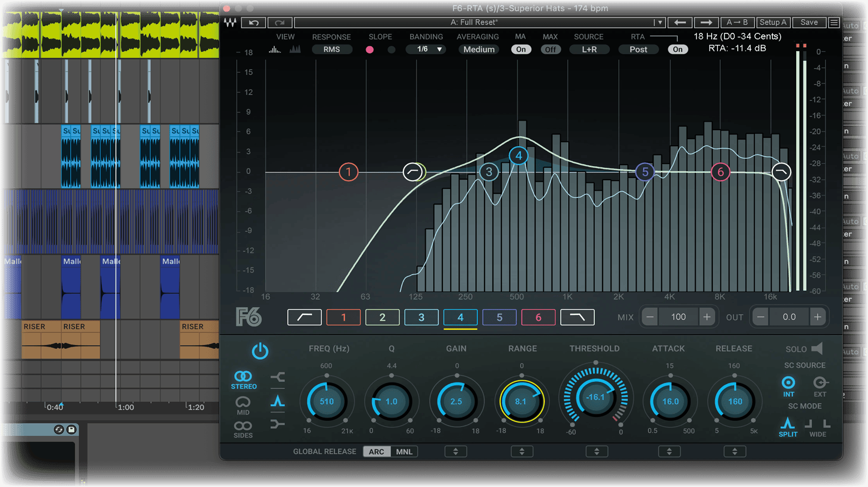
Task: Select band 3 tab
Action: tap(421, 317)
